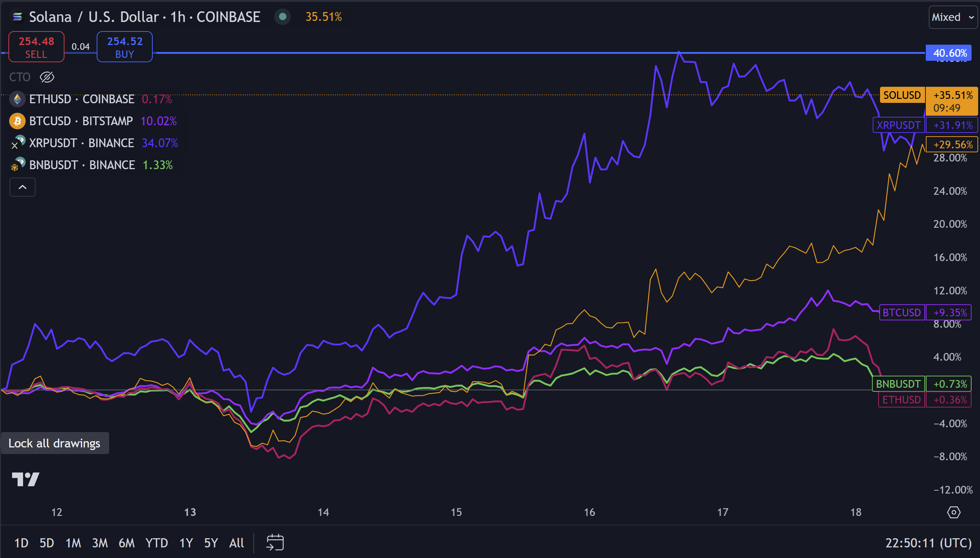Click the BTCUSD · BITSTAMP legend row
980x558 pixels.
pos(93,121)
